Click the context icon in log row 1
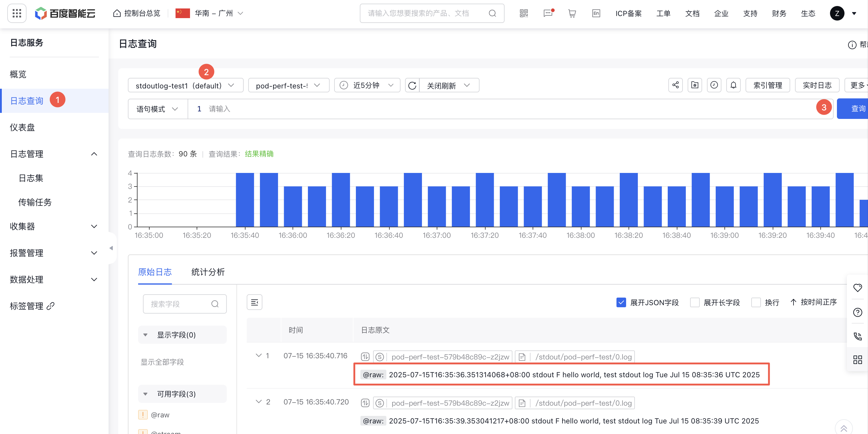The width and height of the screenshot is (868, 434). click(x=365, y=357)
